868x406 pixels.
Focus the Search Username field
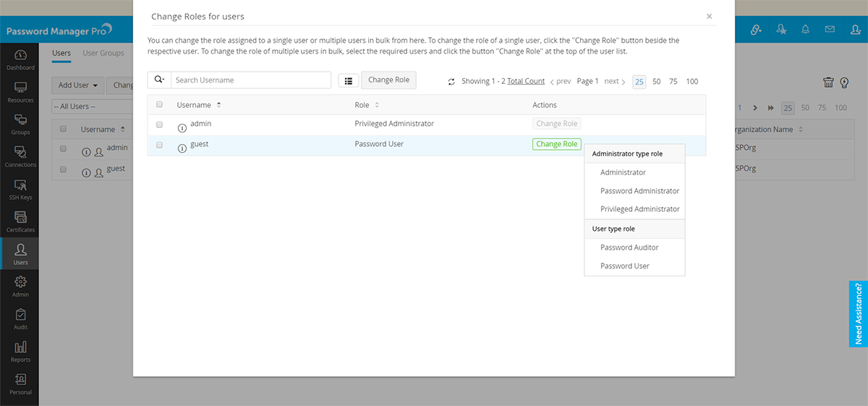tap(251, 80)
